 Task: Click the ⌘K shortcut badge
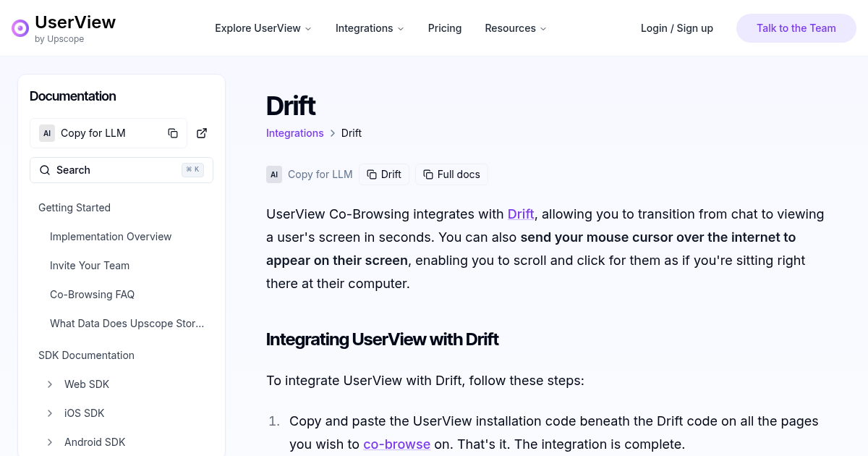[192, 170]
